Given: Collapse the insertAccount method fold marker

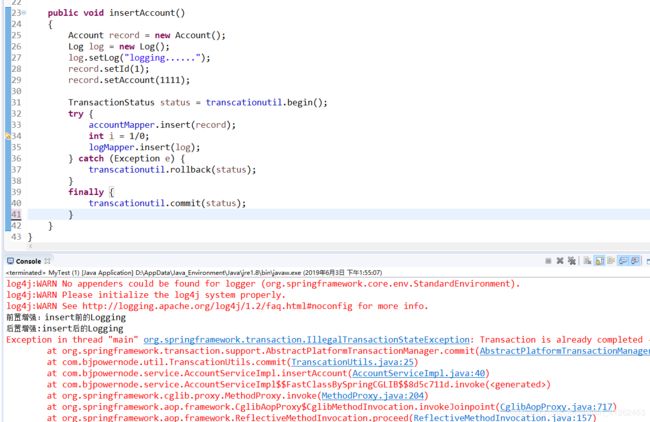Looking at the screenshot, I should 24,13.
